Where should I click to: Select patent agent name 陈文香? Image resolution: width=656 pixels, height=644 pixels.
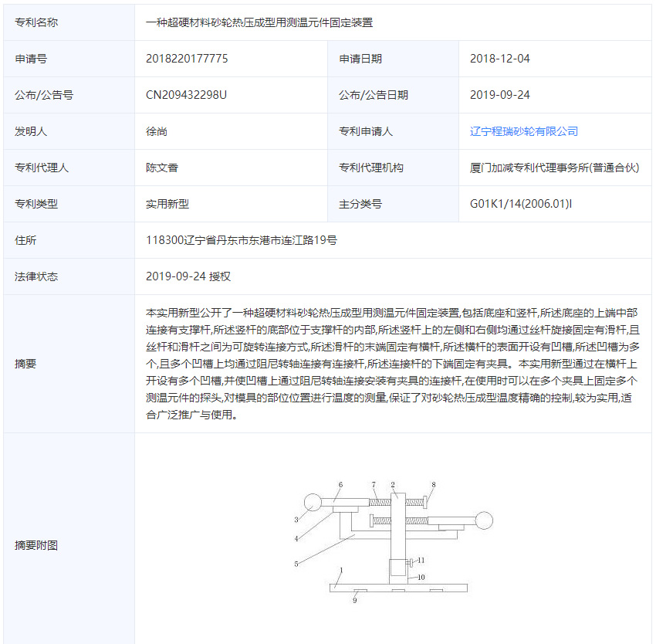pos(162,168)
